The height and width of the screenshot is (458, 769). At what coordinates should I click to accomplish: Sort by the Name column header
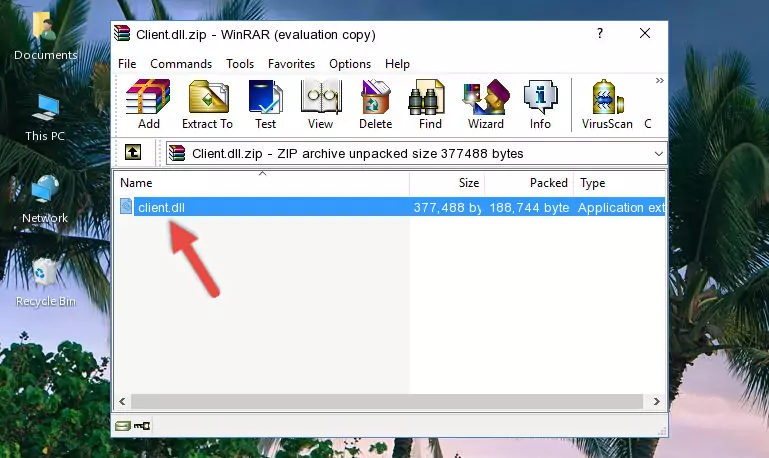tap(262, 183)
